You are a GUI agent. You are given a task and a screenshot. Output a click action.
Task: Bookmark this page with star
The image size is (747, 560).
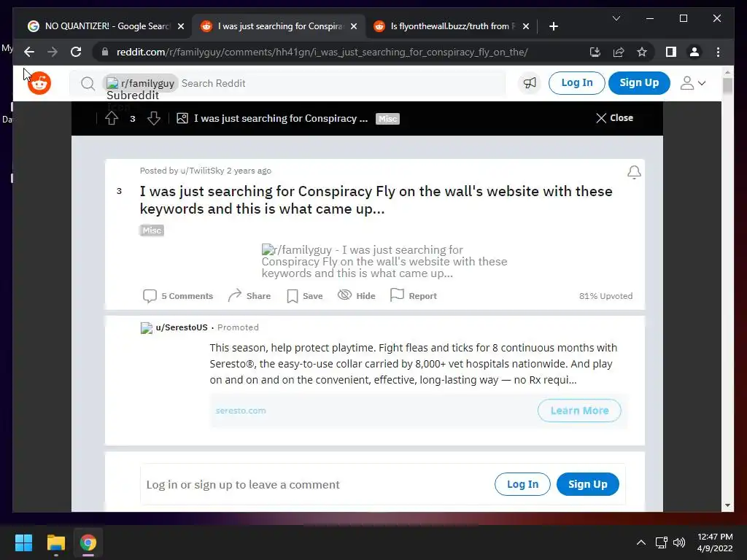click(x=642, y=52)
